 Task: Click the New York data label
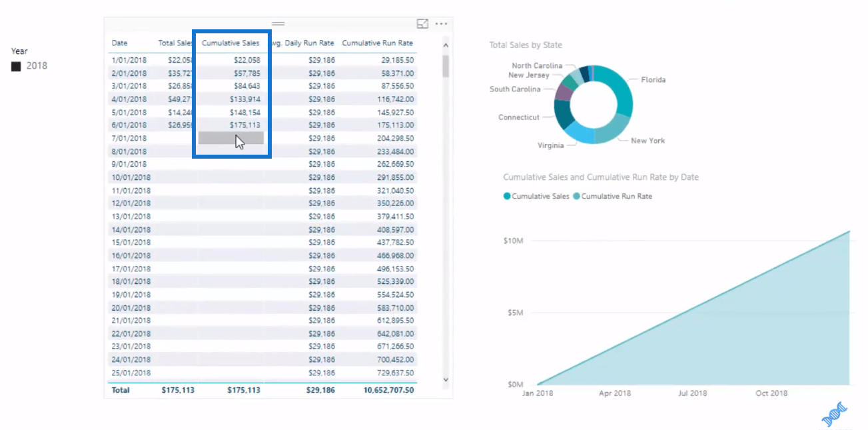(648, 141)
